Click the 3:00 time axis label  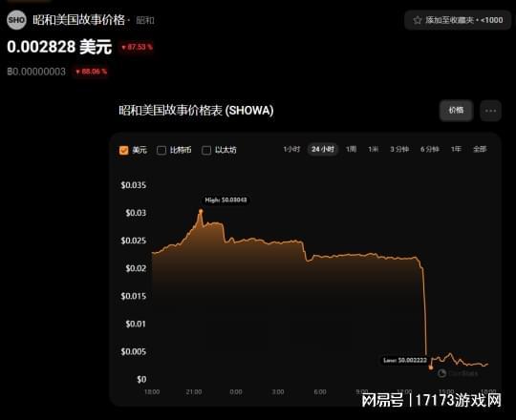[278, 391]
